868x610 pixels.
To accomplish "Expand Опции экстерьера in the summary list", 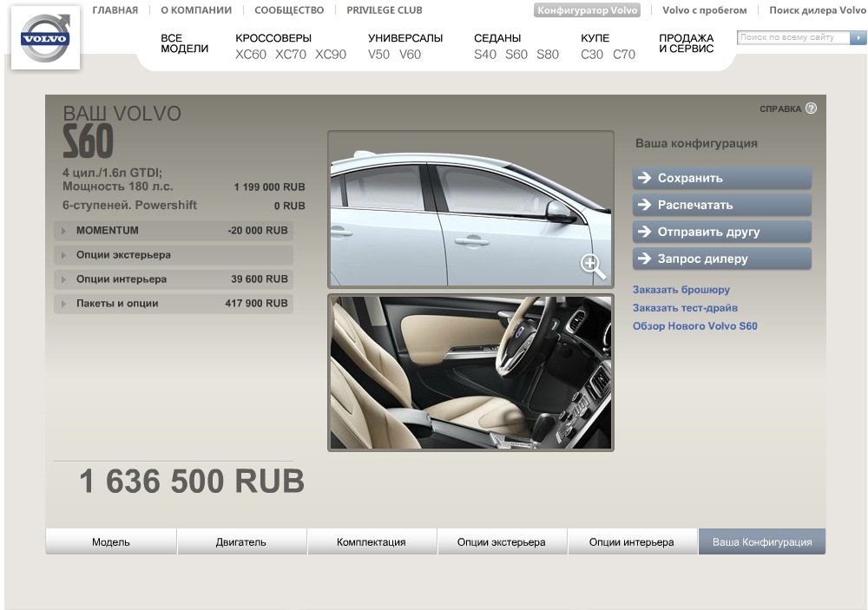I will coord(64,256).
